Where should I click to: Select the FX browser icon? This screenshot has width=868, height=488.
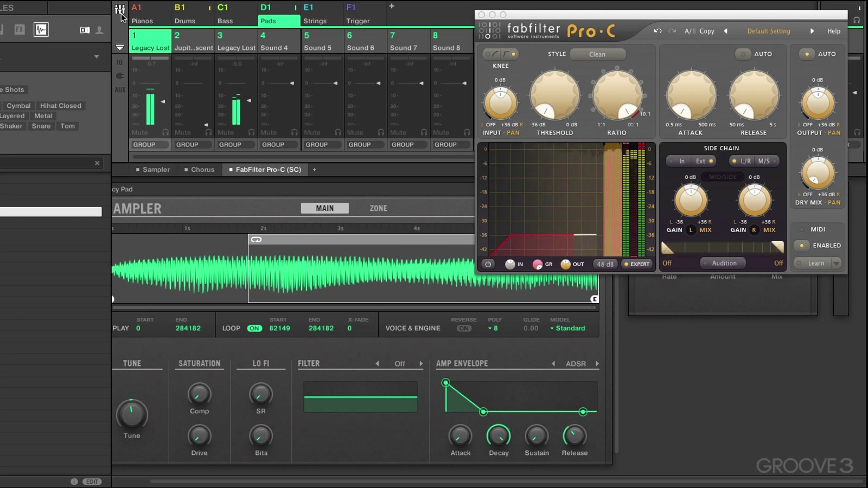tap(20, 29)
